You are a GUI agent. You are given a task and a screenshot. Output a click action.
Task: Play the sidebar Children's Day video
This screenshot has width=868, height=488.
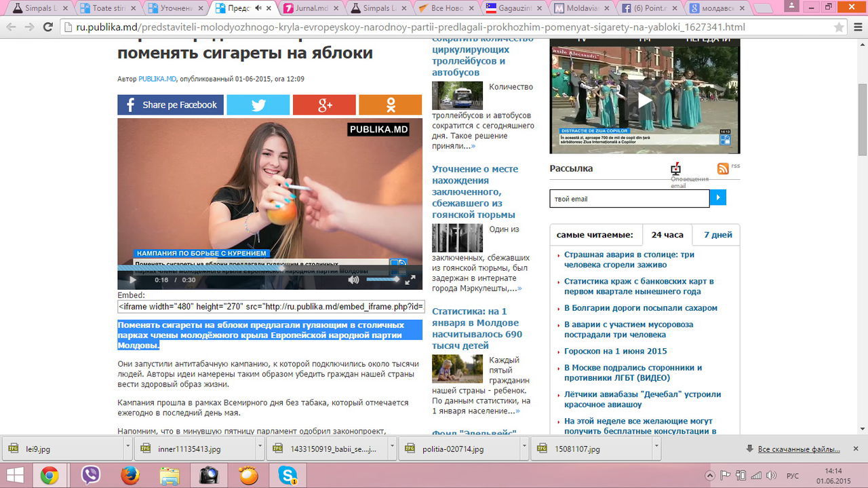click(644, 100)
